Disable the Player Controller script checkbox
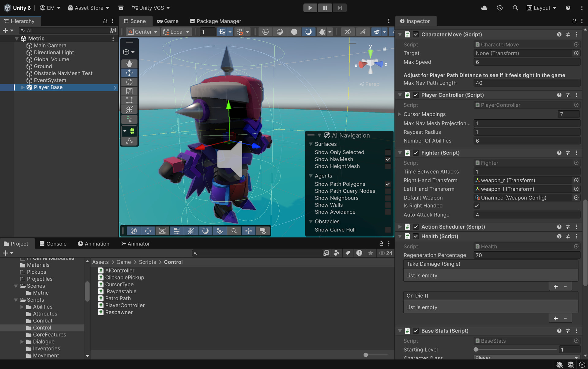Image resolution: width=588 pixels, height=369 pixels. click(416, 95)
